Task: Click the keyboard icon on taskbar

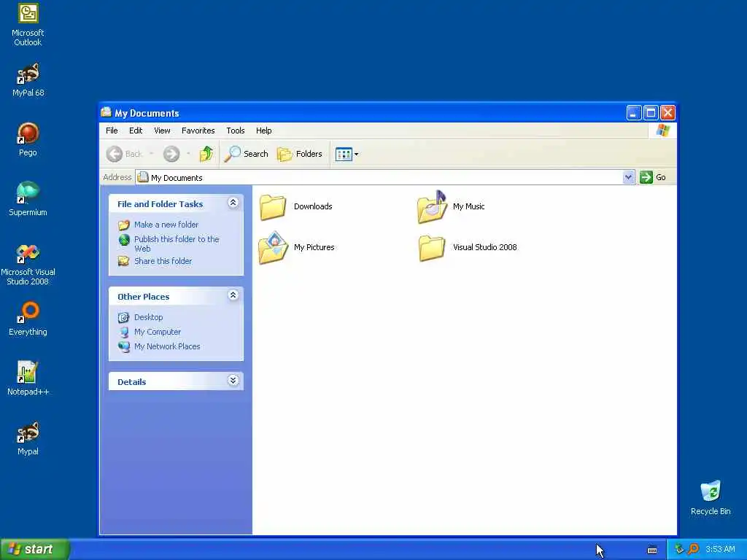Action: 652,550
